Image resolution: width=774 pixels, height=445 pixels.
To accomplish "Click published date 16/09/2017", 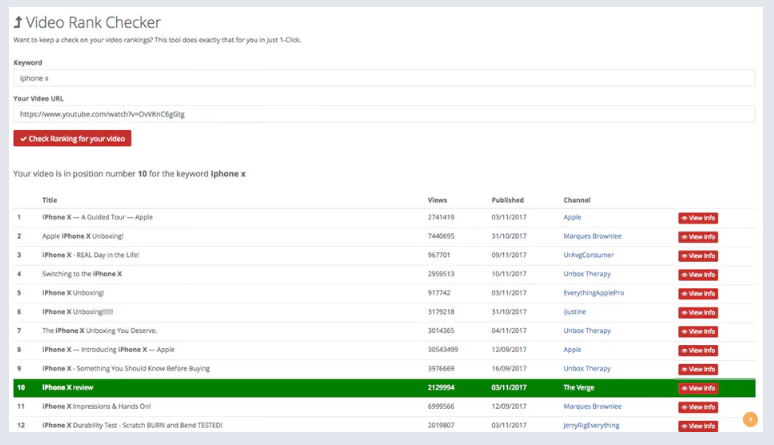I will pos(509,368).
